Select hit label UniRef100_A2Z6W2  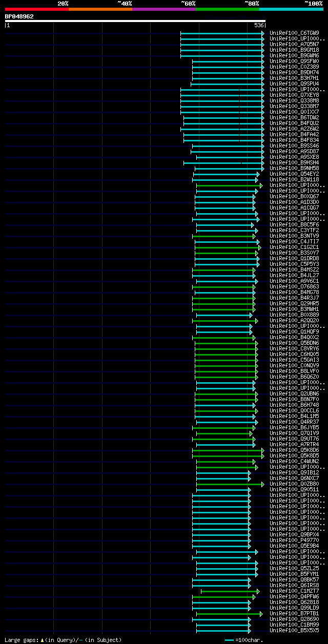(295, 129)
